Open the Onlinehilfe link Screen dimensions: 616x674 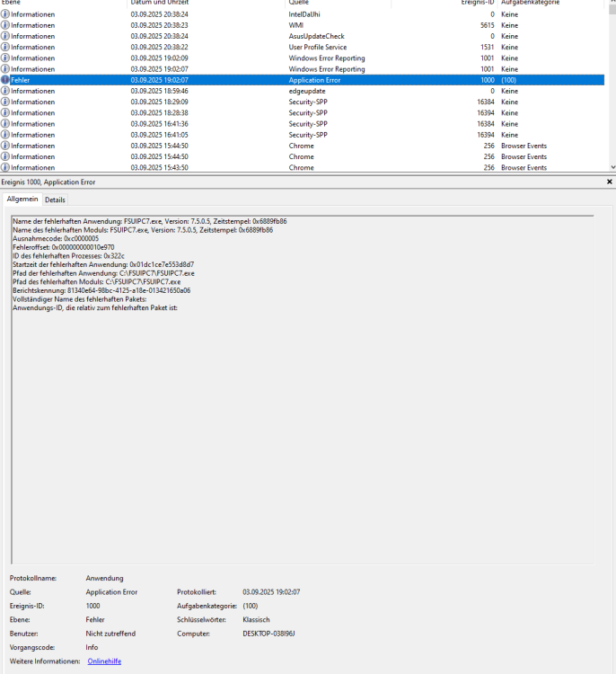104,661
